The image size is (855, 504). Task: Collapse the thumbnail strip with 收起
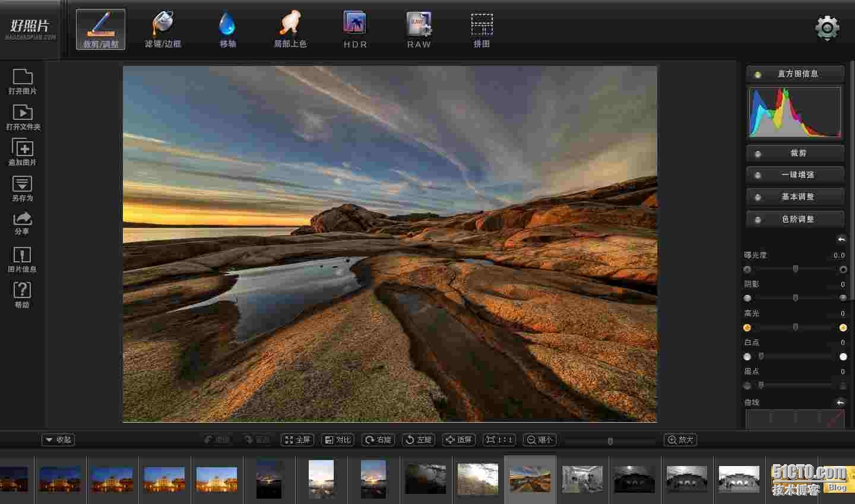click(x=58, y=440)
